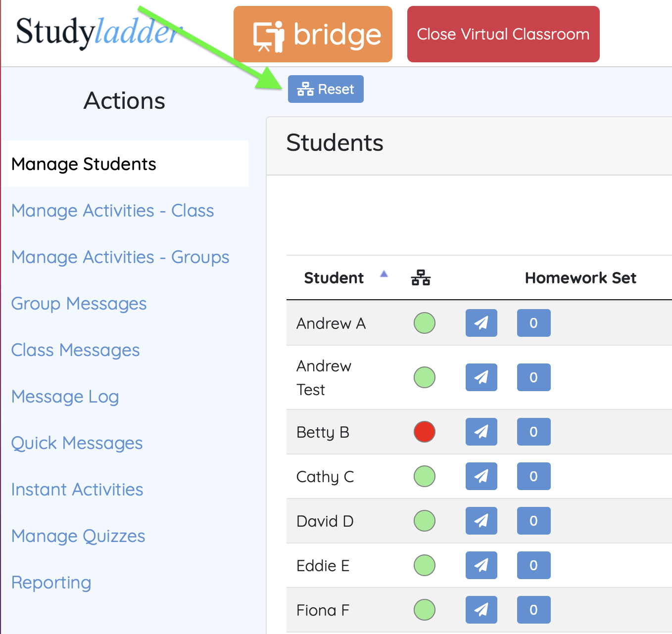Toggle Andrew A's green status circle
Viewport: 672px width, 634px height.
(424, 323)
